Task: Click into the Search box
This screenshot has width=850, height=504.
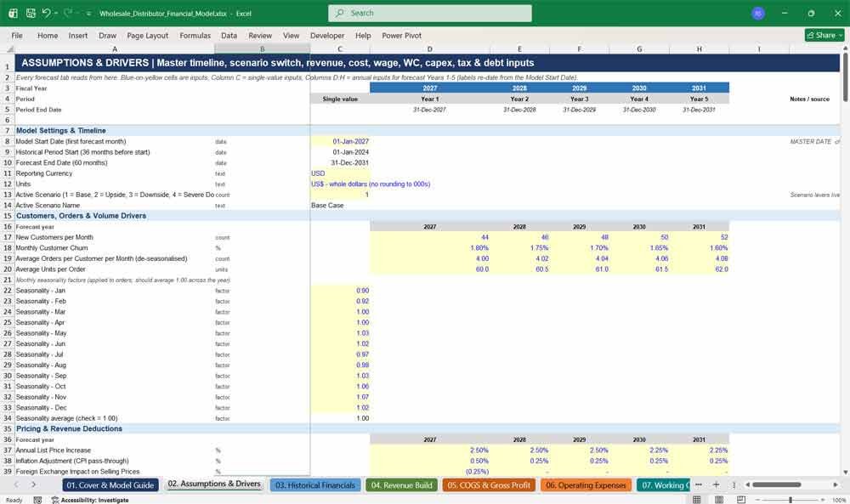Action: (x=430, y=13)
